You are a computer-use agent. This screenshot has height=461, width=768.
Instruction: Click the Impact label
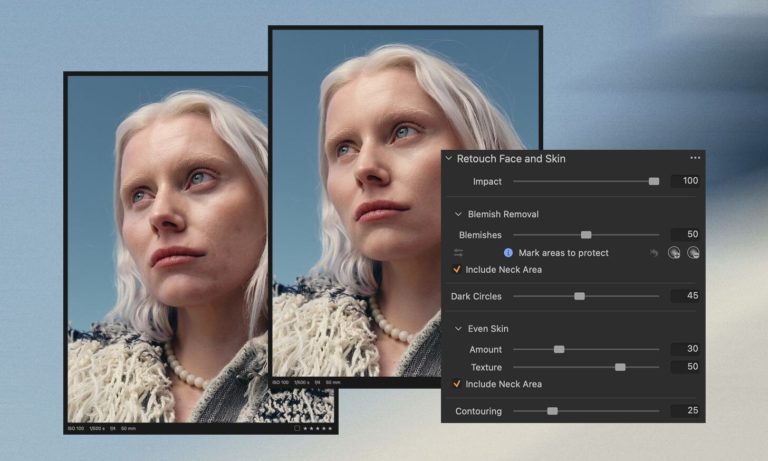point(487,182)
